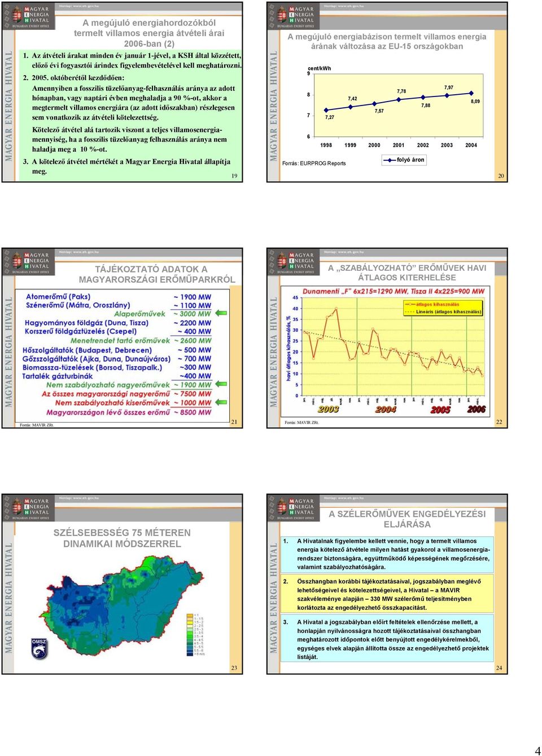Click the wind speed color legend on the map
This screenshot has width=542, height=756.
(196, 634)
